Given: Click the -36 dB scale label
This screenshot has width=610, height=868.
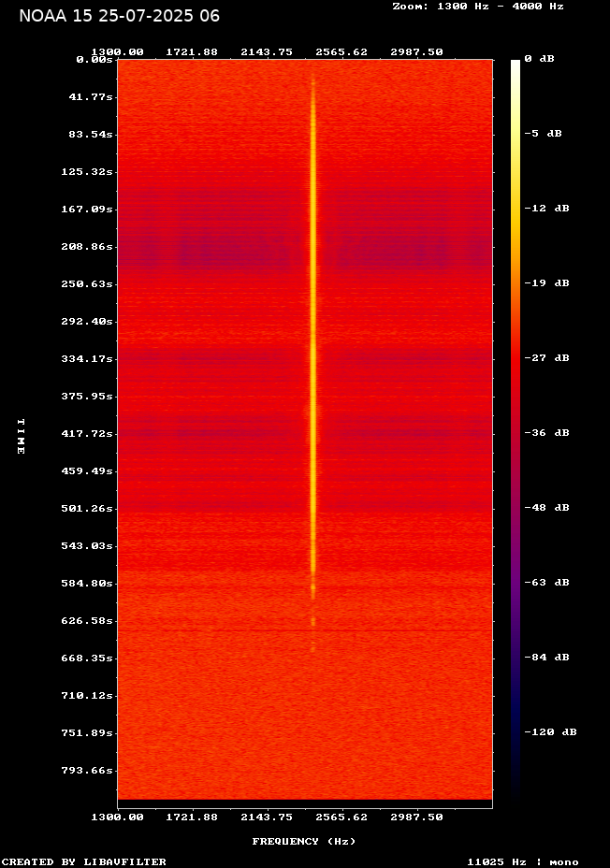Looking at the screenshot, I should point(547,432).
